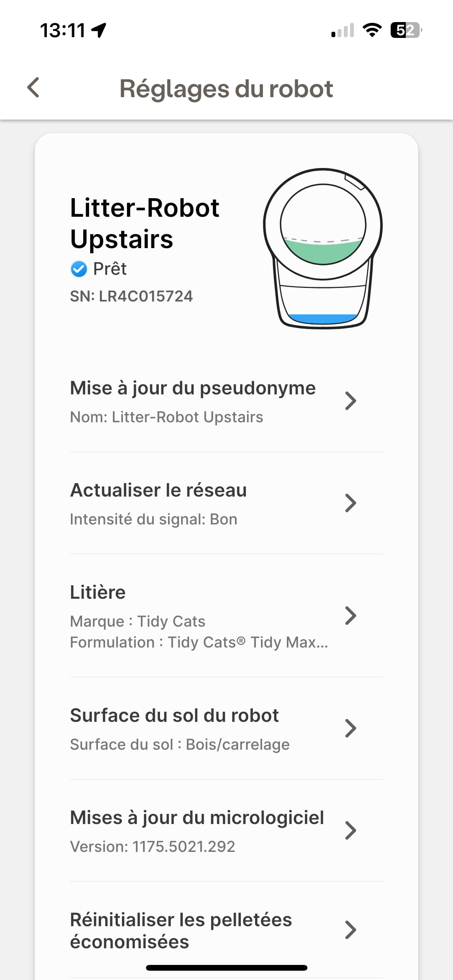Open the Litière settings
Image resolution: width=453 pixels, height=980 pixels.
tap(98, 593)
